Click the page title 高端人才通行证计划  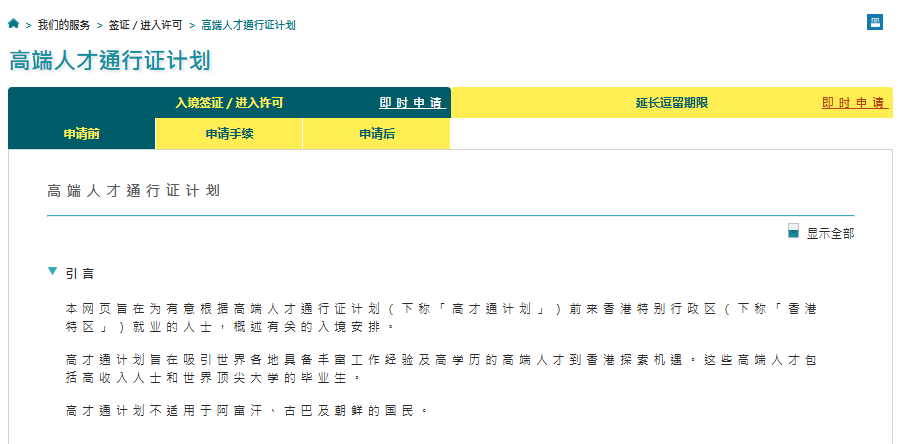point(110,61)
